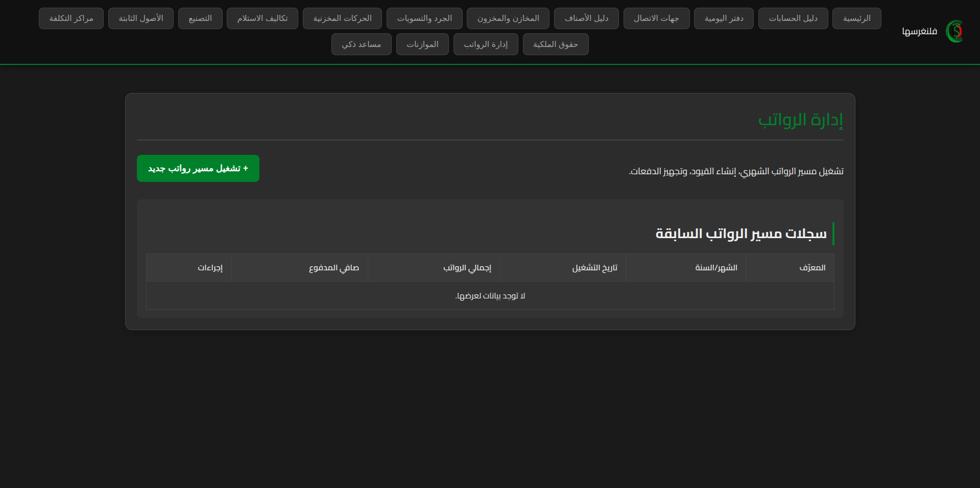Navigate to مراكز التكلفة cost centers
This screenshot has height=488, width=980.
(x=71, y=18)
